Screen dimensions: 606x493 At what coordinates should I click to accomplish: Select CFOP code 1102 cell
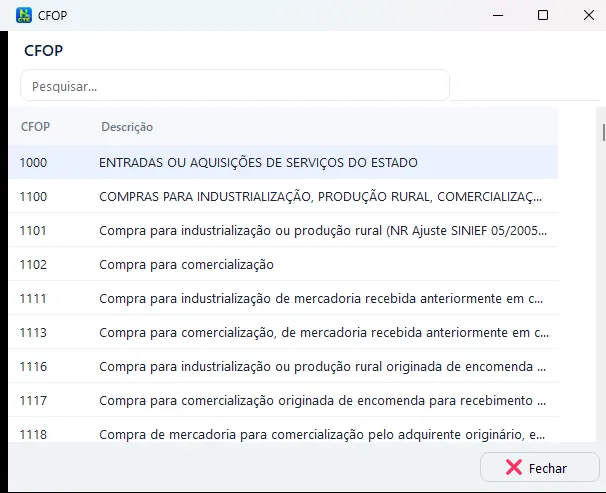coord(33,264)
